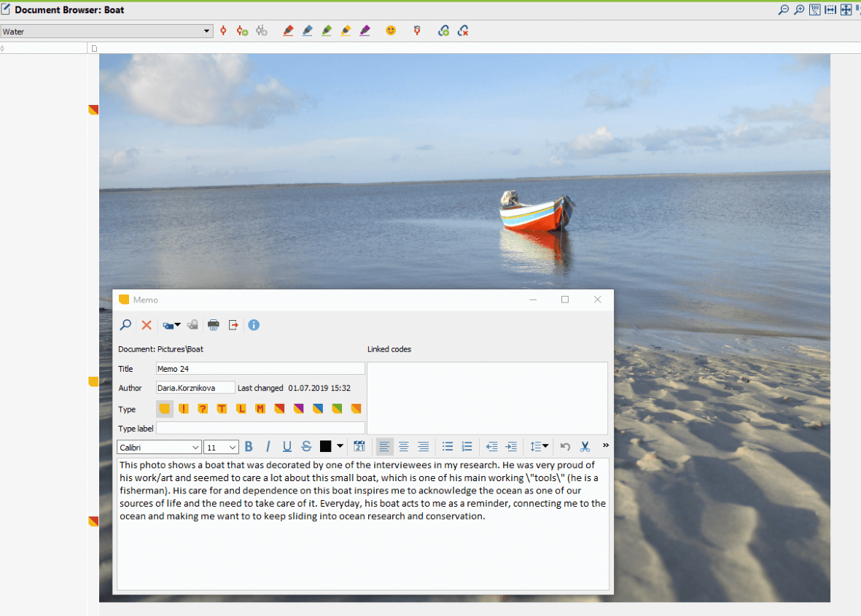Select the exclamation mark memo type
This screenshot has height=616, width=861.
tap(184, 408)
